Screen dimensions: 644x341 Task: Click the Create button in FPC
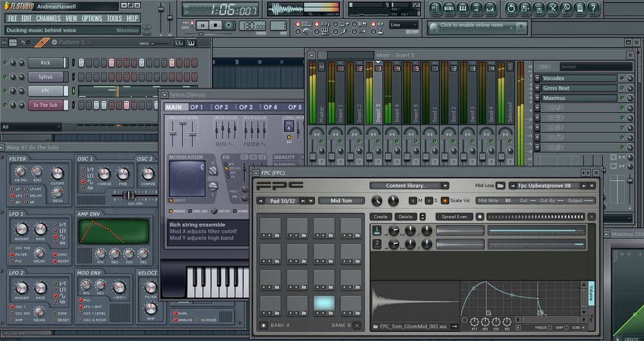(x=381, y=217)
